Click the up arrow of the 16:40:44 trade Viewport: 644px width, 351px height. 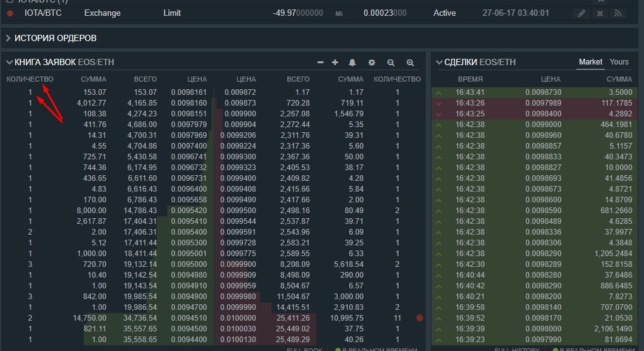pyautogui.click(x=438, y=276)
